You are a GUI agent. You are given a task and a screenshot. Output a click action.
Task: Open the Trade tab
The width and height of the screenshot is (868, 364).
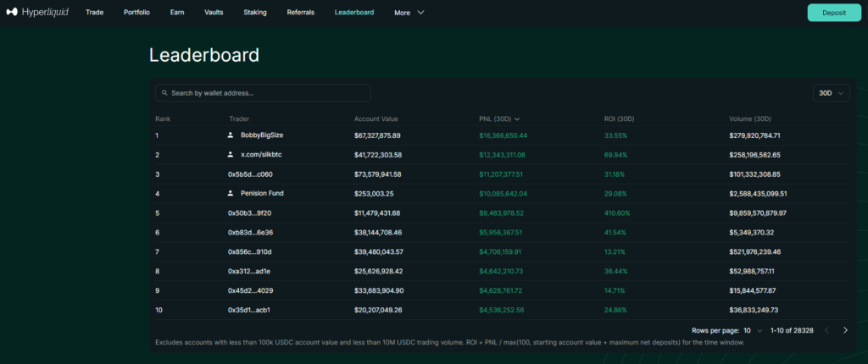[94, 13]
